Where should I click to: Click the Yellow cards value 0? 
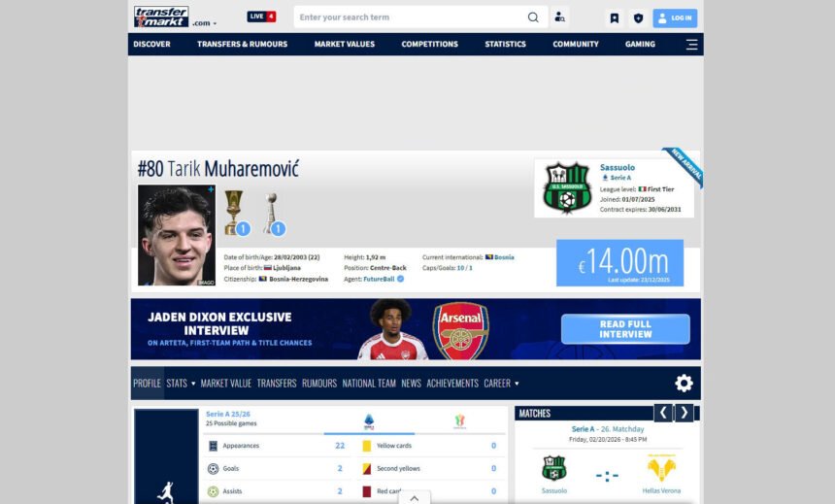[x=493, y=446]
